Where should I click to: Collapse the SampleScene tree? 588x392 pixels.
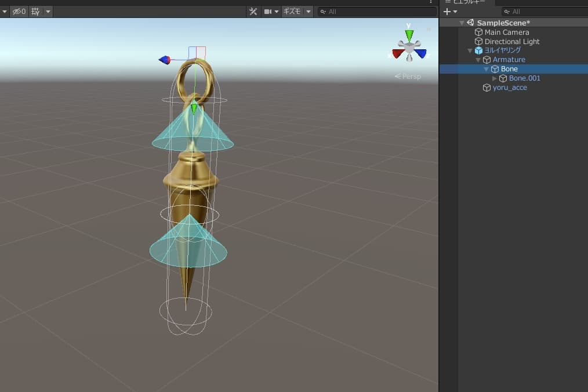[x=462, y=23]
